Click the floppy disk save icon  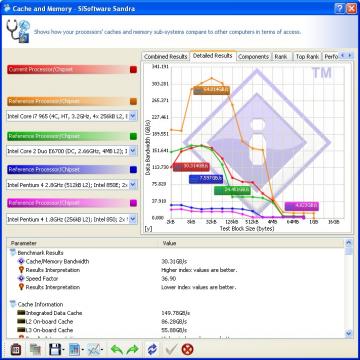(x=55, y=349)
